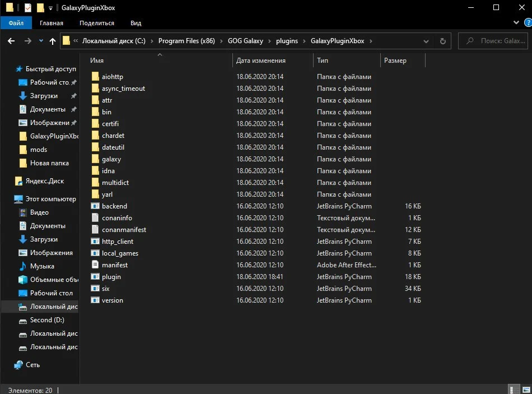Open the Файл ribbon tab
The image size is (532, 394).
(16, 23)
